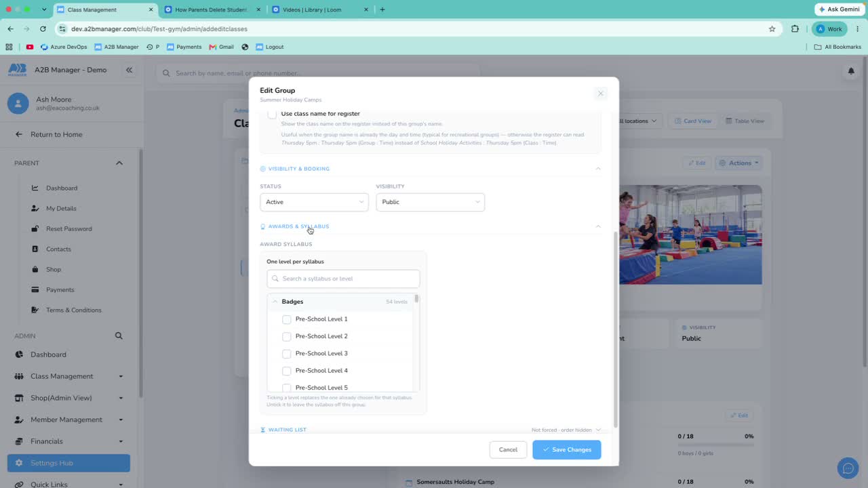Bookmark this page with the star icon

[772, 29]
